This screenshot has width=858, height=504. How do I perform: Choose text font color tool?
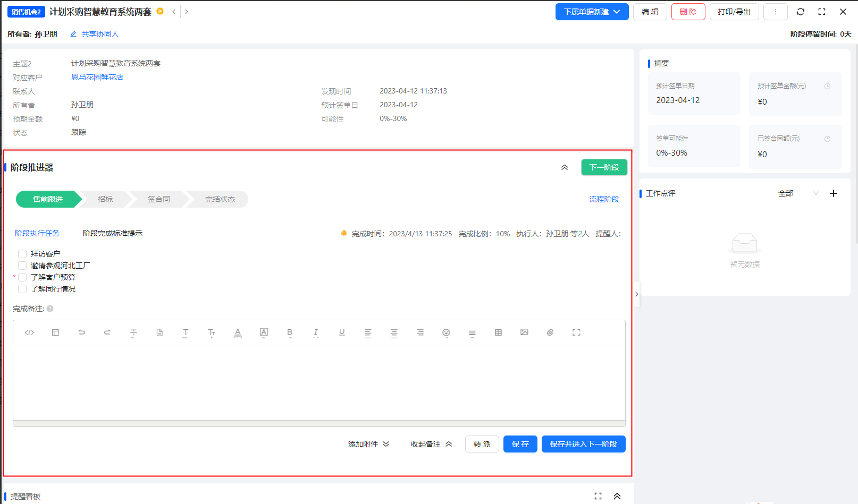pos(238,333)
